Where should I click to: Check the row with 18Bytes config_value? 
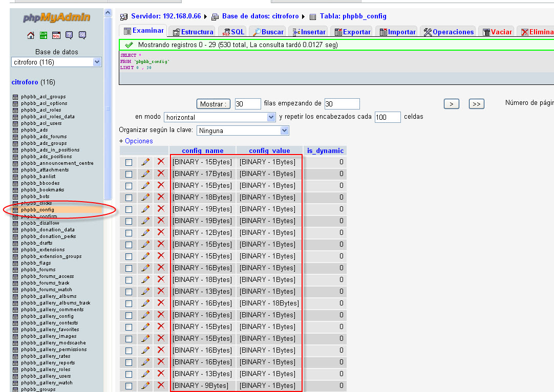point(129,303)
